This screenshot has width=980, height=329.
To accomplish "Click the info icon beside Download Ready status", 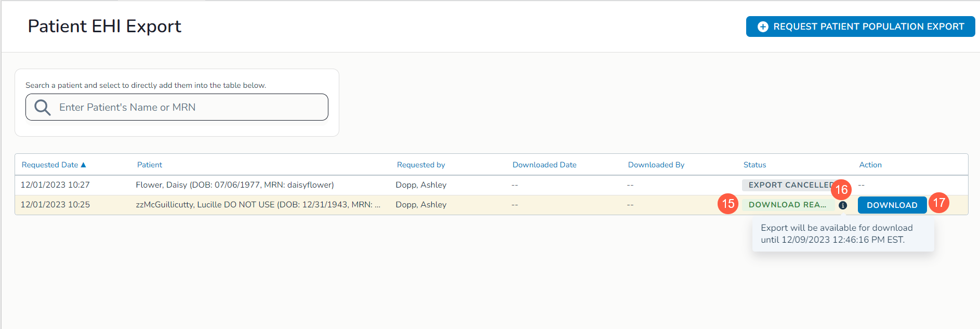I will click(x=843, y=205).
